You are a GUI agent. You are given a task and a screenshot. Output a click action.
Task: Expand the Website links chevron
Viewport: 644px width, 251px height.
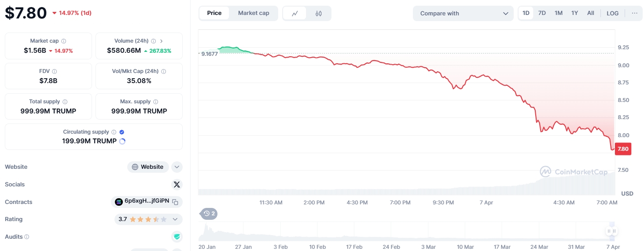(x=177, y=167)
